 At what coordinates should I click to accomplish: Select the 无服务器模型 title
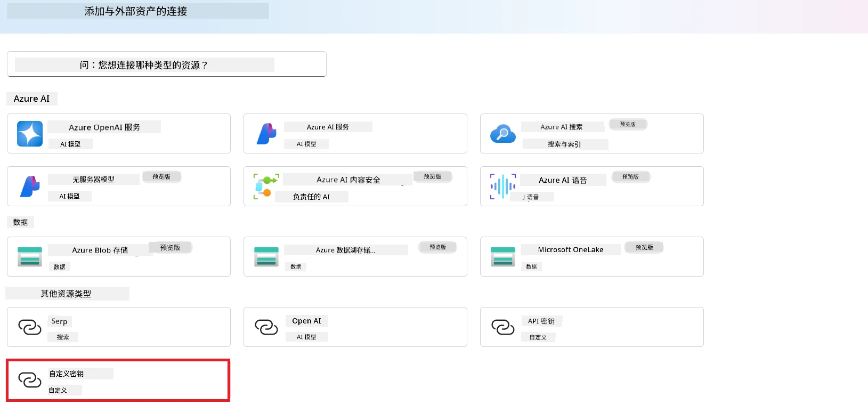point(94,180)
